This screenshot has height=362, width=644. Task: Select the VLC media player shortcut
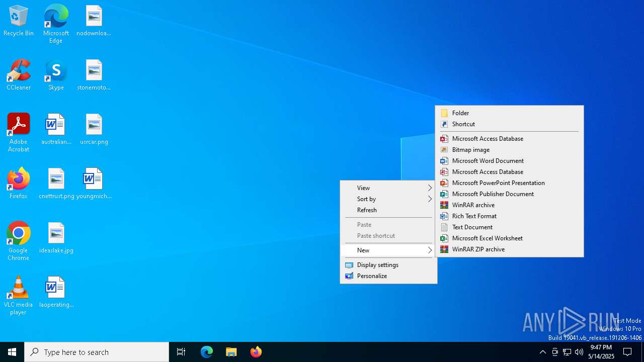point(19,296)
